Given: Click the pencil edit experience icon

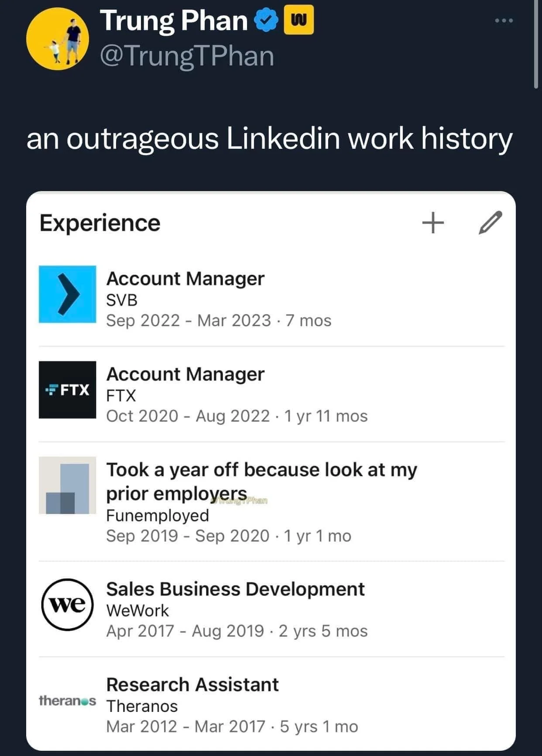Looking at the screenshot, I should (x=490, y=222).
